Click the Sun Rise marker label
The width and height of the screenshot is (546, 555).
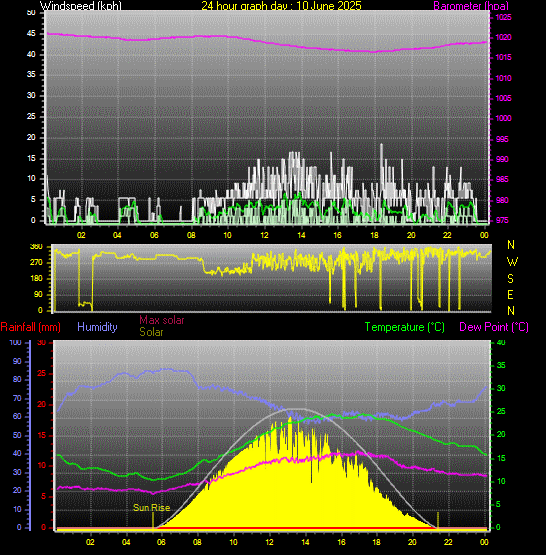[x=151, y=508]
